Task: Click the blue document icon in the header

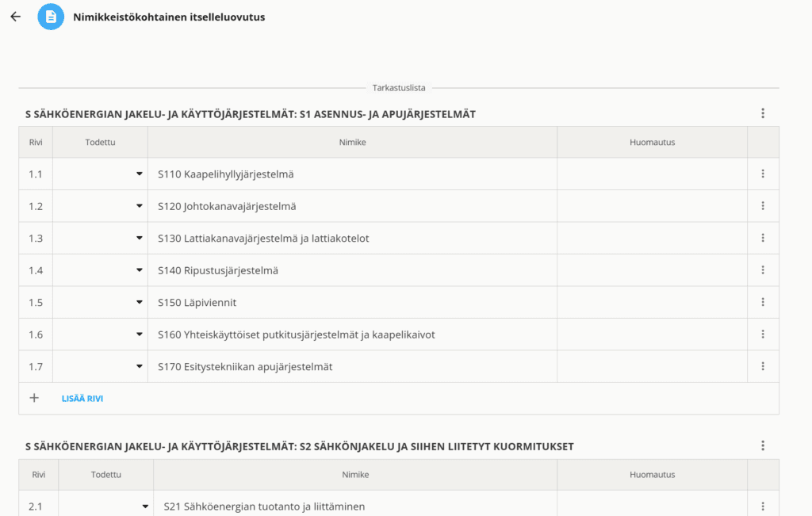Action: 50,16
